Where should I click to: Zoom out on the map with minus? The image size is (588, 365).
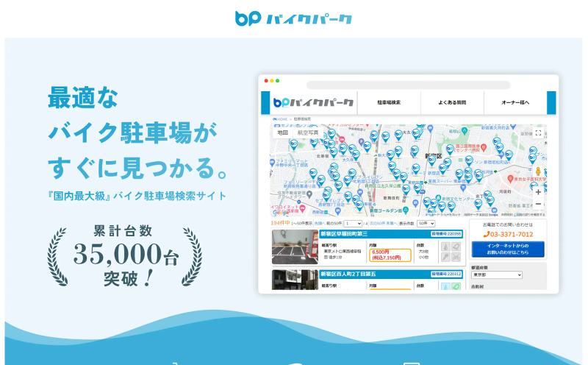click(x=538, y=204)
